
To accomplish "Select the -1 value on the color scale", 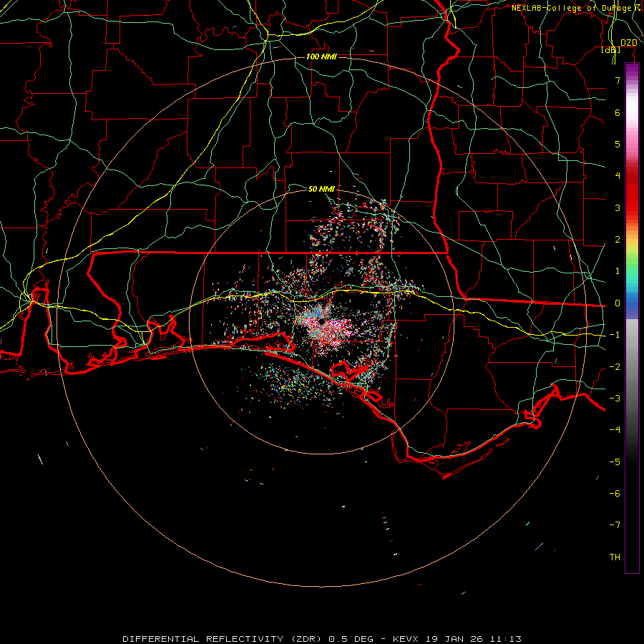I will click(x=615, y=335).
